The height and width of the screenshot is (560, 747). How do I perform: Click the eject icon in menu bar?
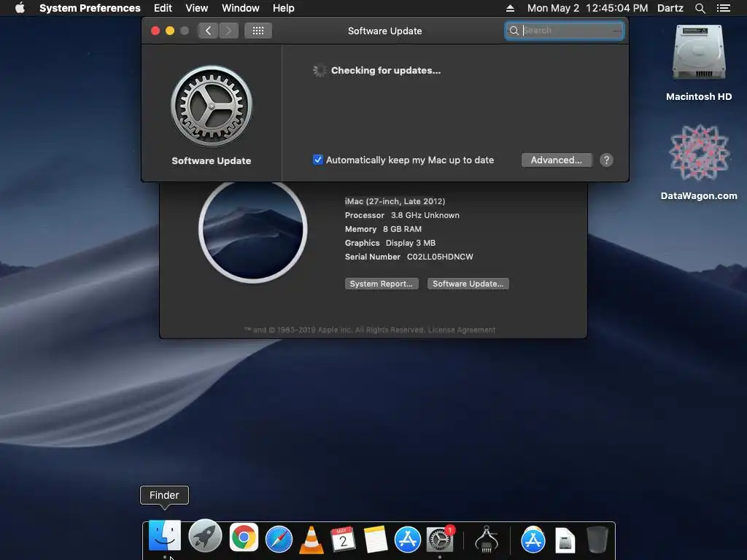510,8
